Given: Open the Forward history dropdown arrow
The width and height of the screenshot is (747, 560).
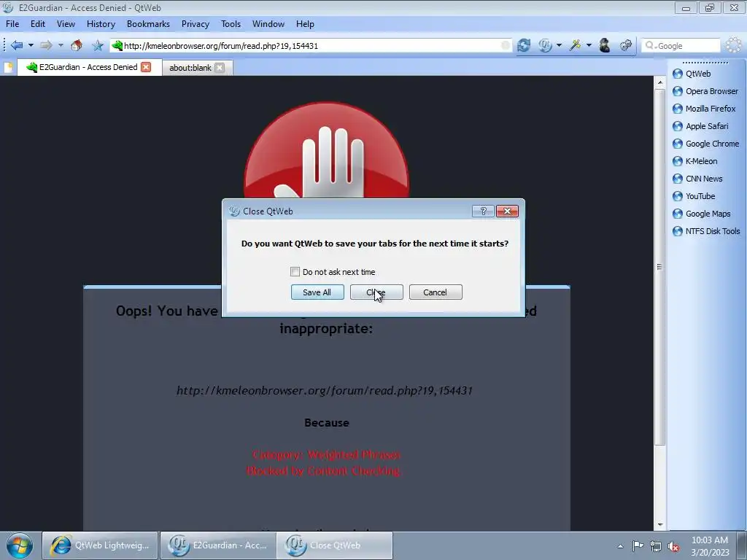Looking at the screenshot, I should tap(61, 45).
